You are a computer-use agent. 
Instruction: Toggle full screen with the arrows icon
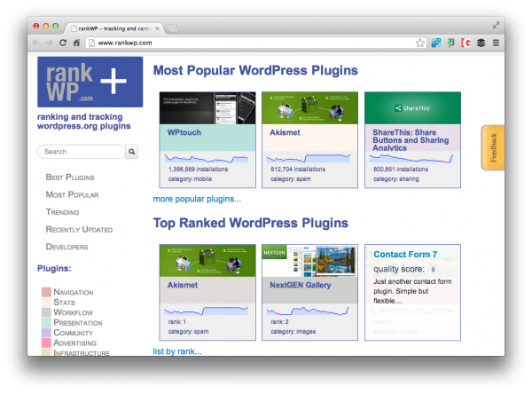496,25
